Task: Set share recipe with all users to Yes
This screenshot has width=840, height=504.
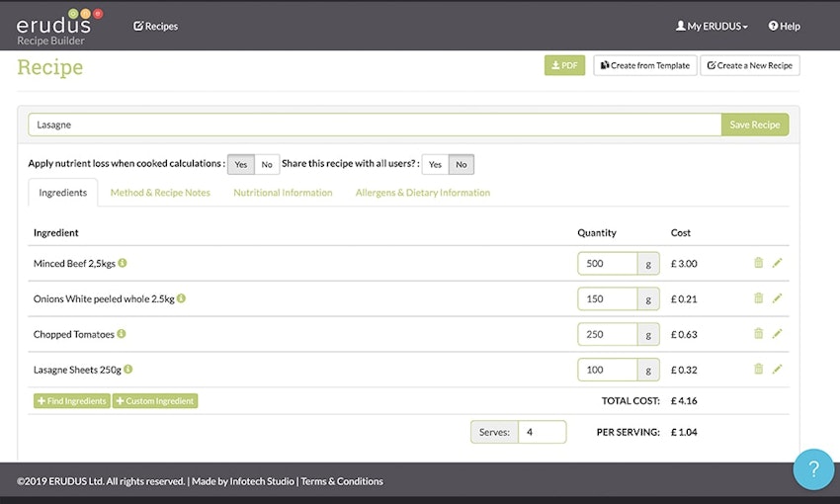Action: (x=435, y=164)
